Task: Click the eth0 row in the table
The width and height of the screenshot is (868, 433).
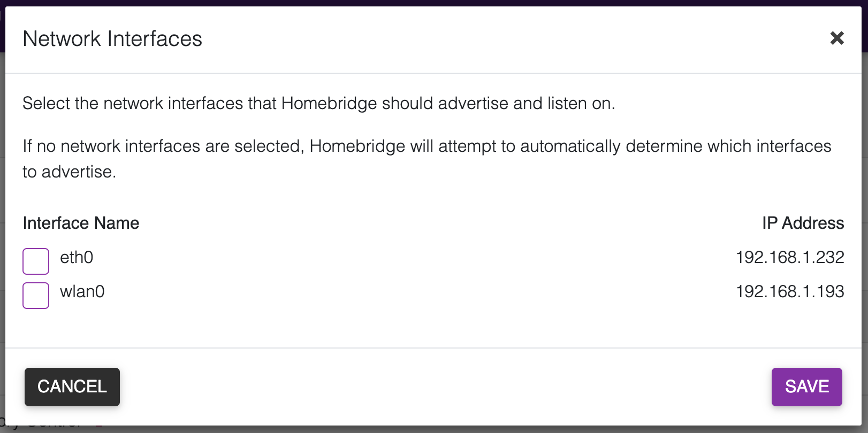Action: tap(375, 257)
